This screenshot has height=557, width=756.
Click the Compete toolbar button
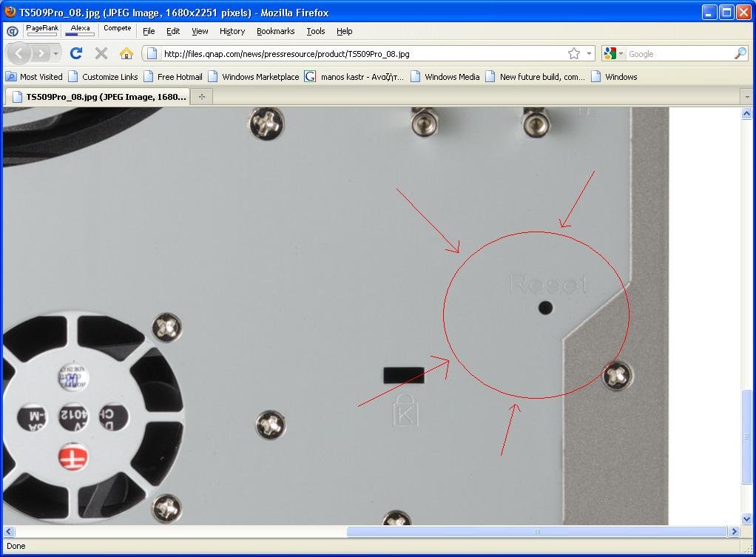coord(117,28)
